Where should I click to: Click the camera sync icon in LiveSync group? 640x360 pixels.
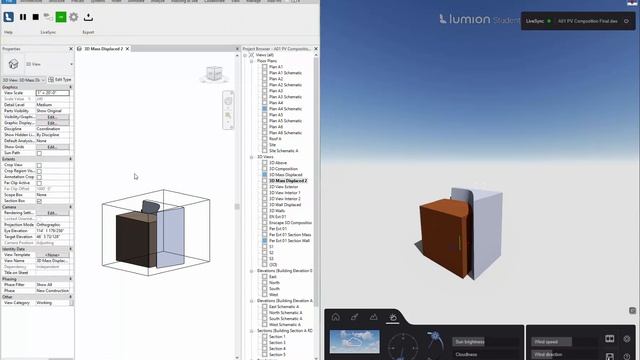[48, 17]
